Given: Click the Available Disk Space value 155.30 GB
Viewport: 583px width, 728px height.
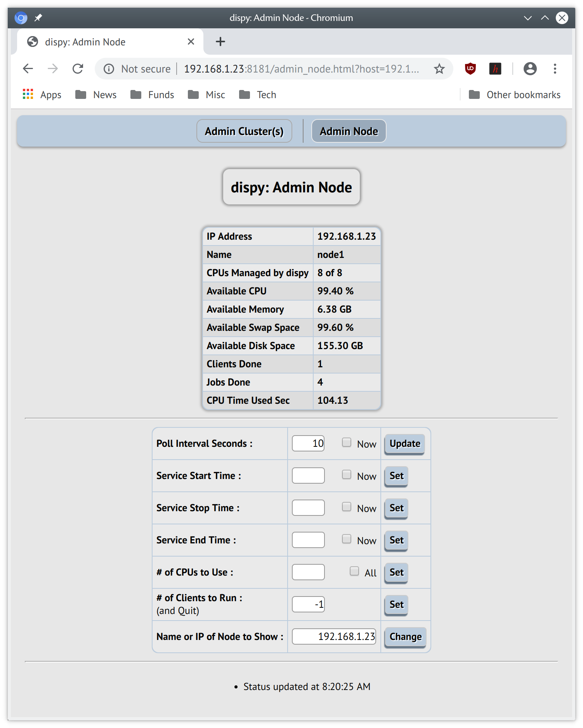Looking at the screenshot, I should [x=340, y=346].
